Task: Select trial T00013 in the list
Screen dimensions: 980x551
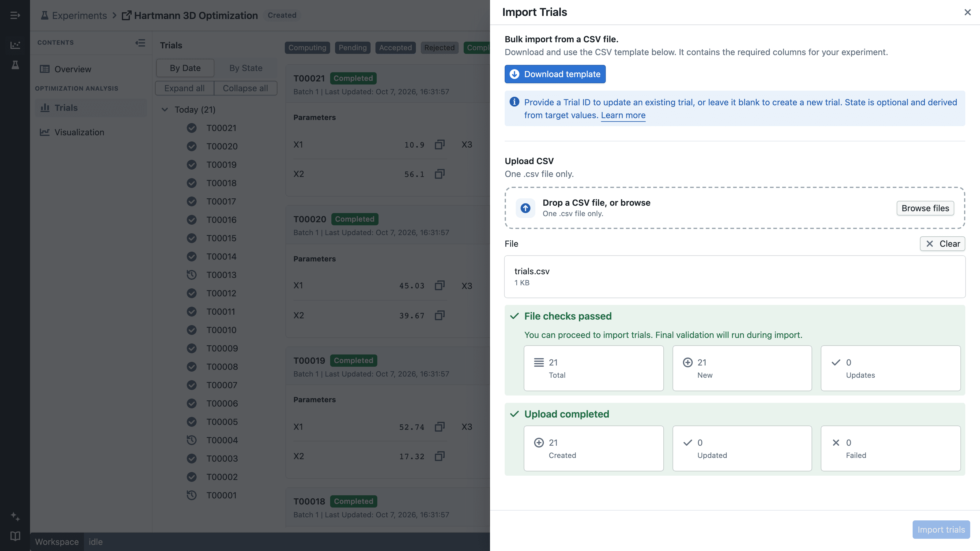Action: pyautogui.click(x=221, y=275)
